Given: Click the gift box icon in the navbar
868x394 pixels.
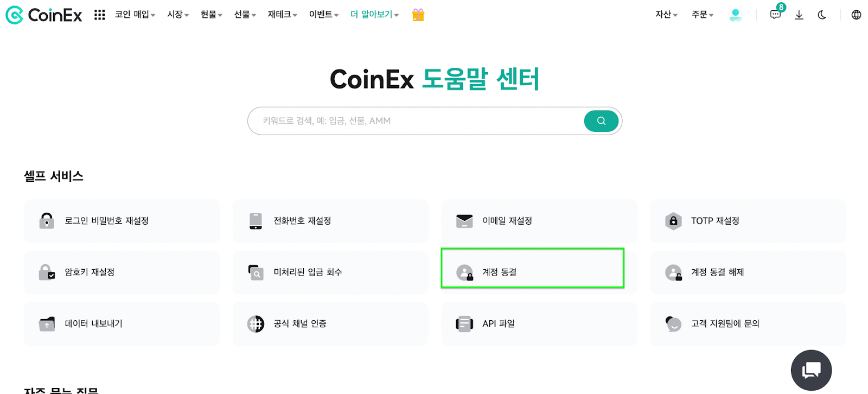Looking at the screenshot, I should (x=417, y=15).
